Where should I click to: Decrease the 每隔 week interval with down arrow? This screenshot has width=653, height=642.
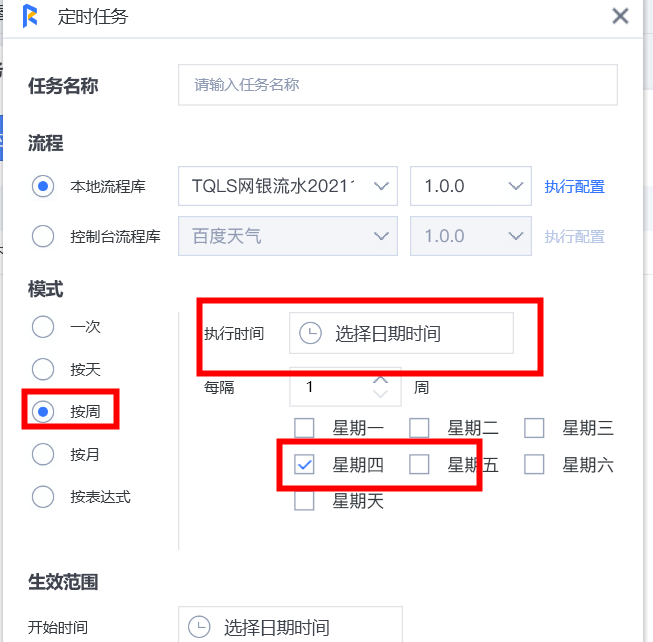click(380, 394)
